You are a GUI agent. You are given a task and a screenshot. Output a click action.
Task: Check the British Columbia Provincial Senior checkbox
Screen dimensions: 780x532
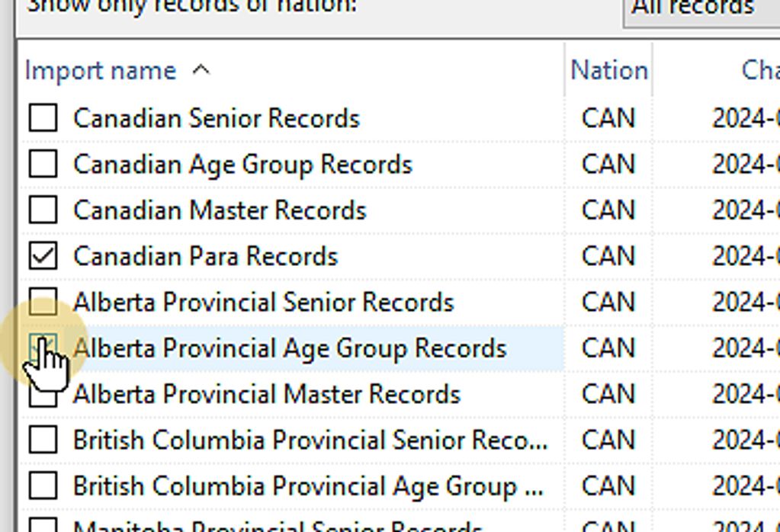[43, 440]
